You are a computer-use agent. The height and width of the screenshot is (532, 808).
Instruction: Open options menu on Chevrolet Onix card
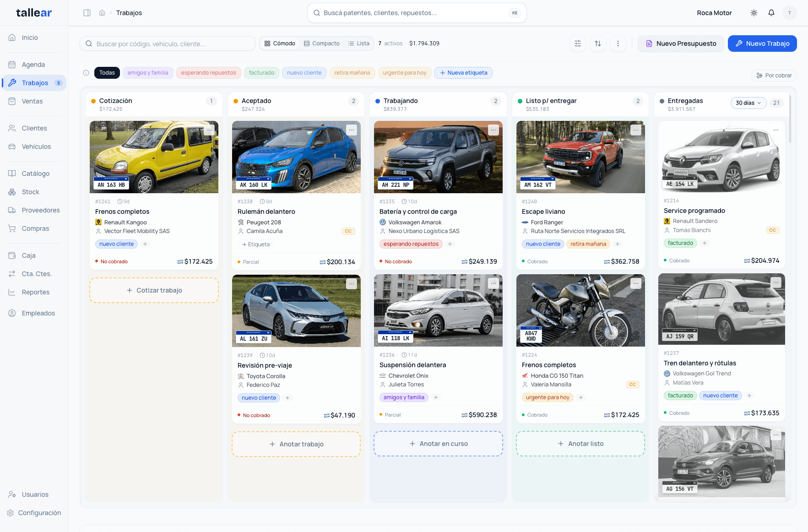493,283
